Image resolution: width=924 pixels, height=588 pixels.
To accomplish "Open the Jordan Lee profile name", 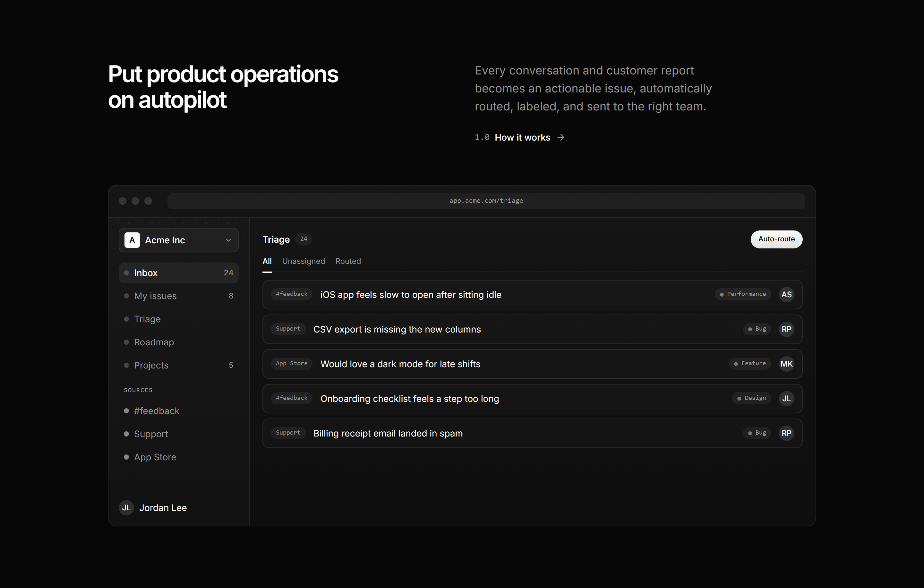I will pos(163,508).
